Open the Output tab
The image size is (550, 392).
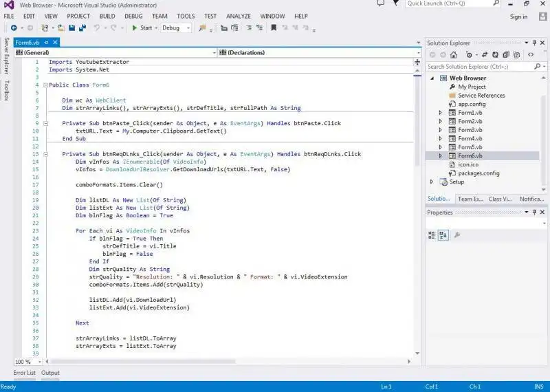50,373
